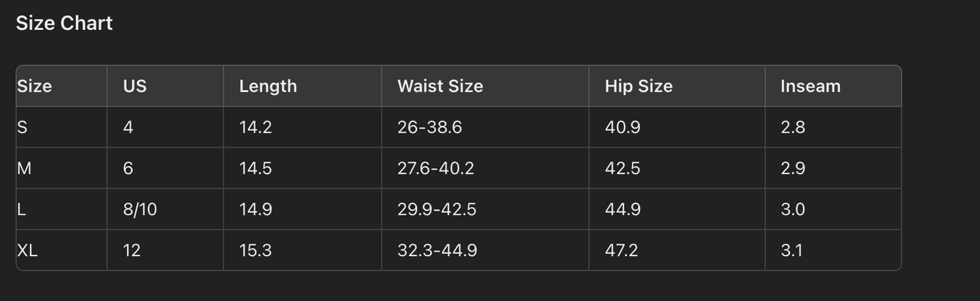Screen dimensions: 980x301
Task: Click the 3.0 inseam cell
Action: [793, 209]
